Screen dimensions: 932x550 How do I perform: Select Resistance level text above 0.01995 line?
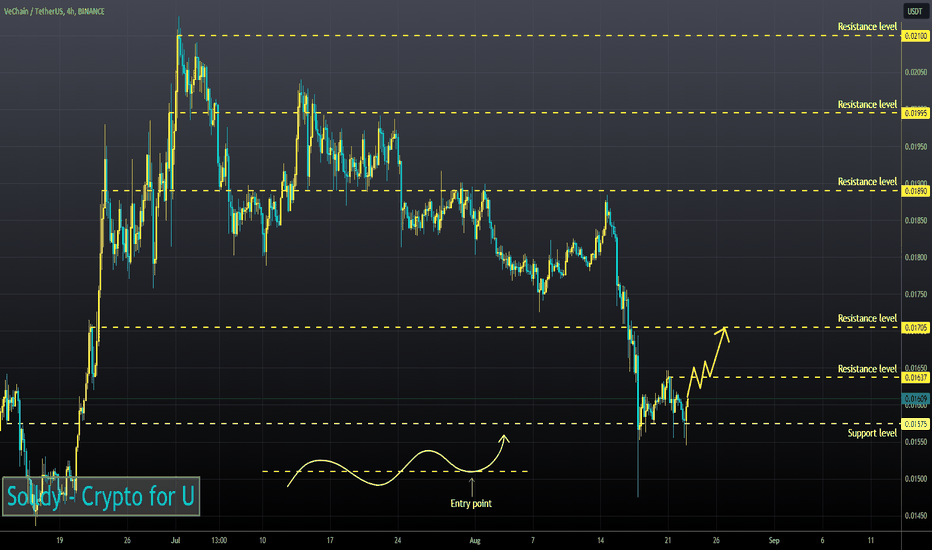[867, 105]
